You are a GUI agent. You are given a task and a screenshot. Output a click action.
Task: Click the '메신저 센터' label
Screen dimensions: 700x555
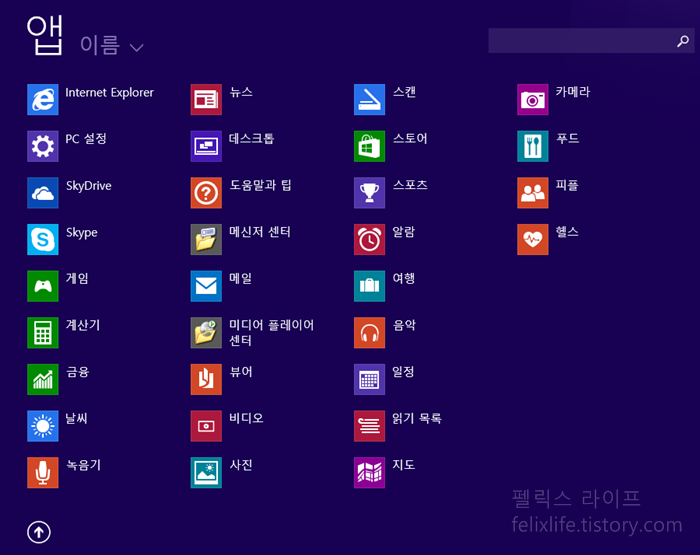coord(260,232)
